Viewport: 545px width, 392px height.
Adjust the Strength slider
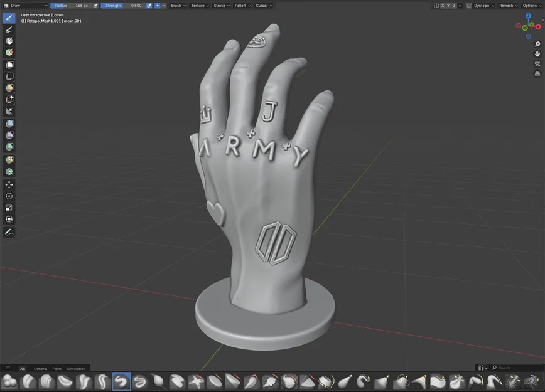123,6
